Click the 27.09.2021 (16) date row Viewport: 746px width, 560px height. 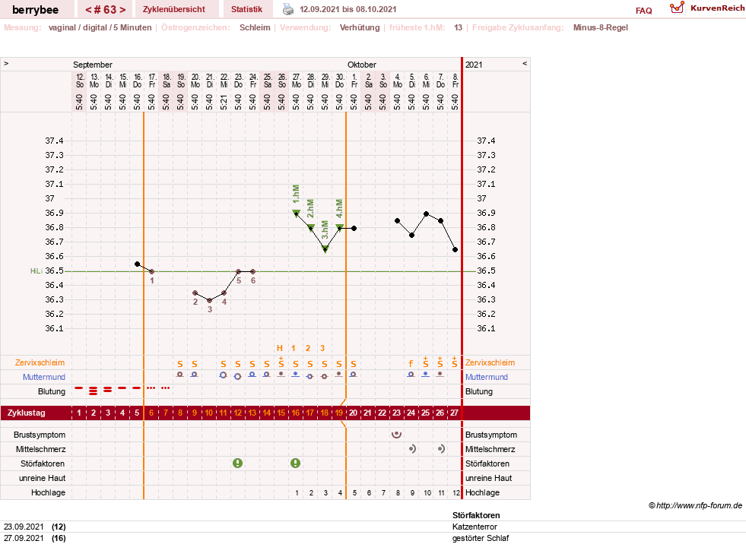(x=35, y=538)
